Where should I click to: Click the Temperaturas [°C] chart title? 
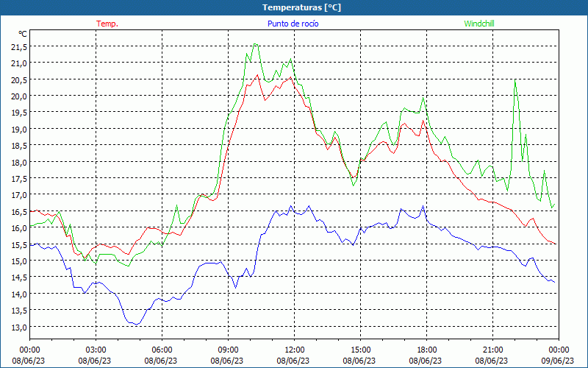(x=301, y=7)
